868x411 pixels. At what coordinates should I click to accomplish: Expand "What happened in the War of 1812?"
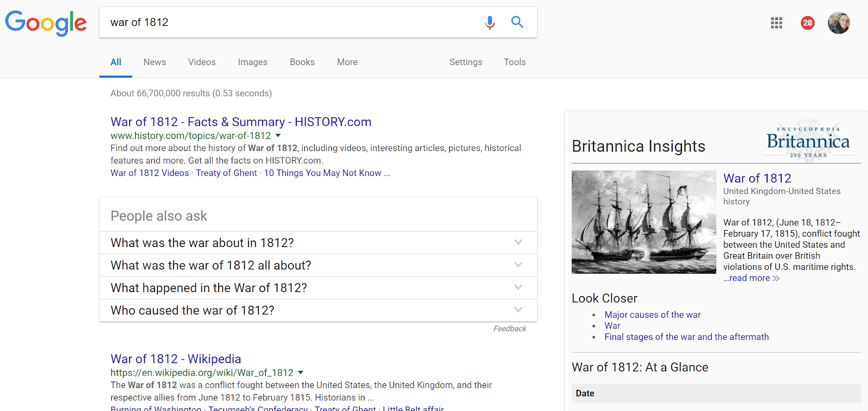[318, 288]
